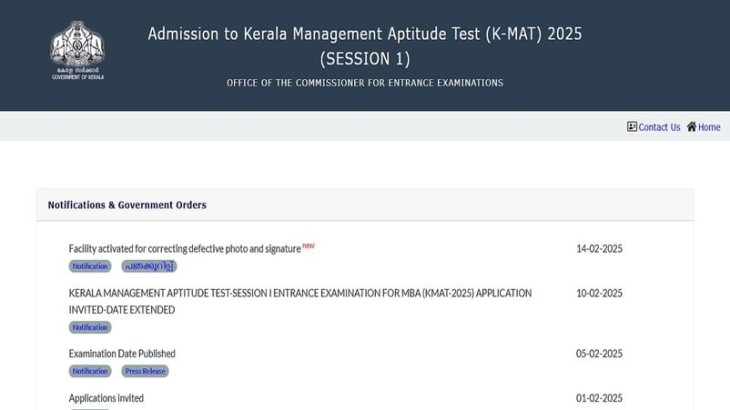Click the address card icon beside Contact Us
Image resolution: width=730 pixels, height=410 pixels.
coord(632,127)
